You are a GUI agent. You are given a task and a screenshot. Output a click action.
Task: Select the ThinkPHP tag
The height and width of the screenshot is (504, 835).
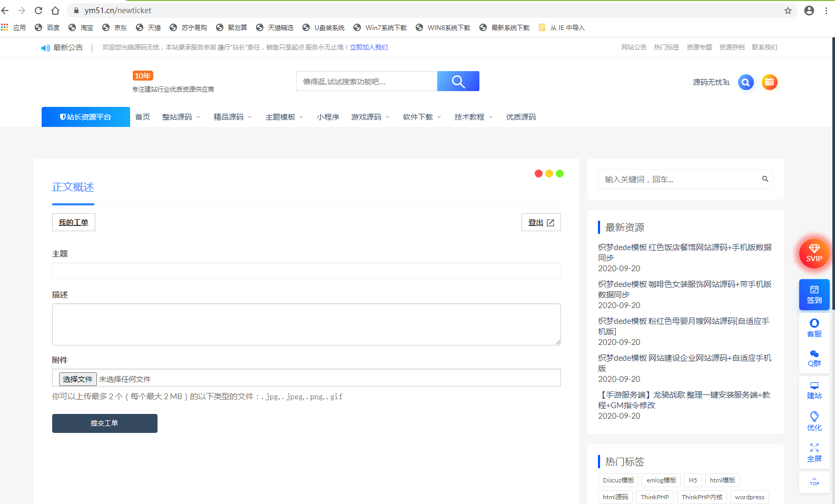pyautogui.click(x=655, y=497)
